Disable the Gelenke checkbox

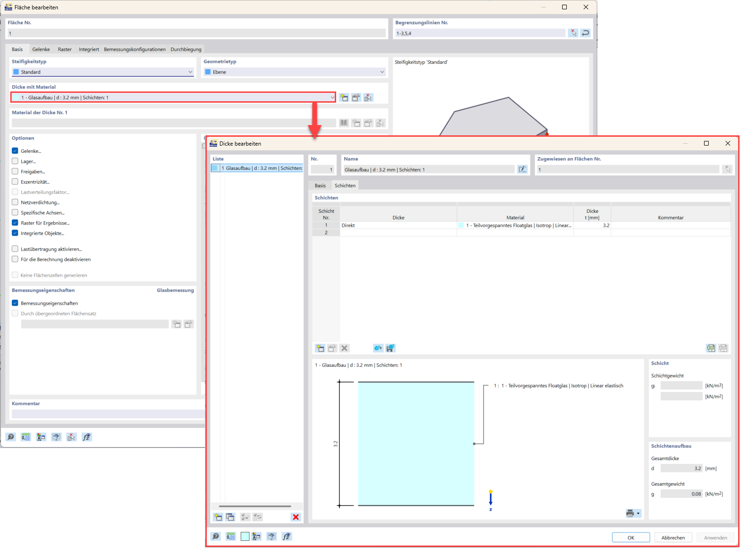[15, 151]
